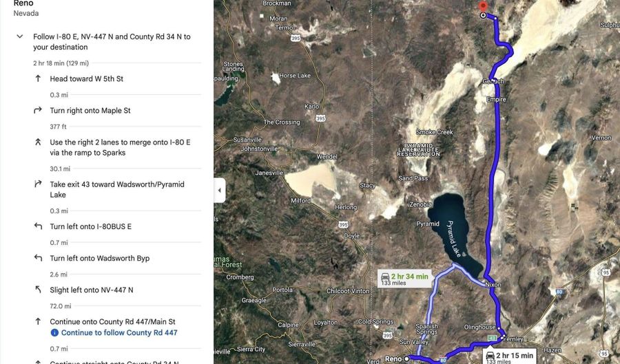This screenshot has height=364, width=620.
Task: Click the Reno origin marker on map
Action: 406,359
